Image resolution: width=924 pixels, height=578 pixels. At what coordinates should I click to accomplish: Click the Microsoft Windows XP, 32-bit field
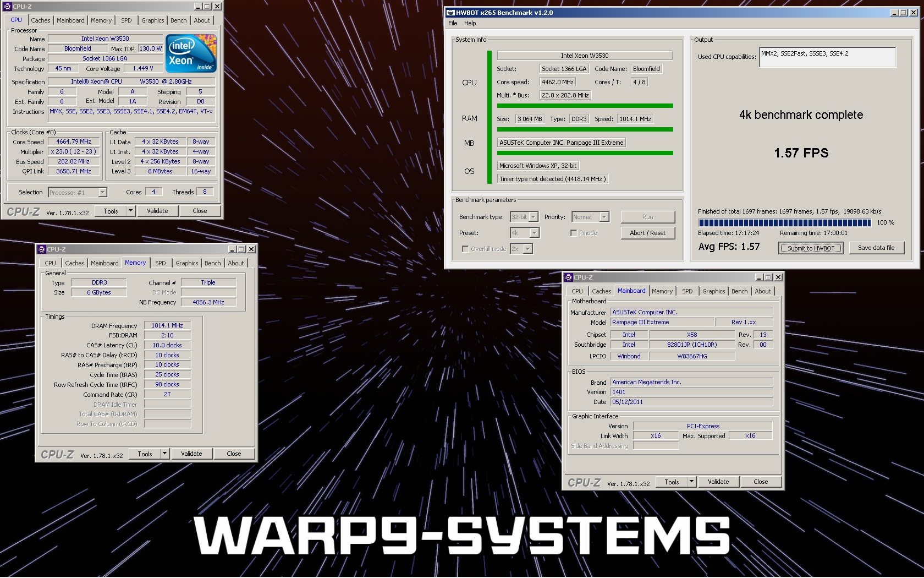tap(538, 166)
